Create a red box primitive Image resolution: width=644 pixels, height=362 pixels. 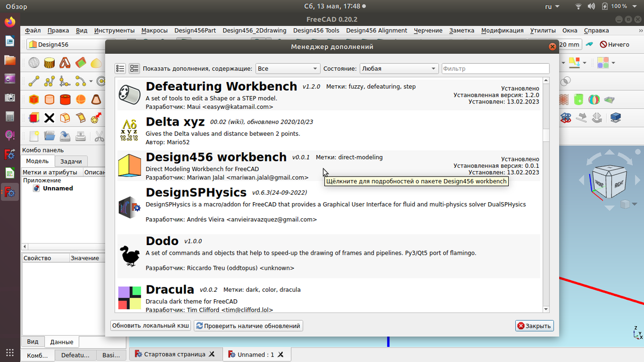point(34,99)
